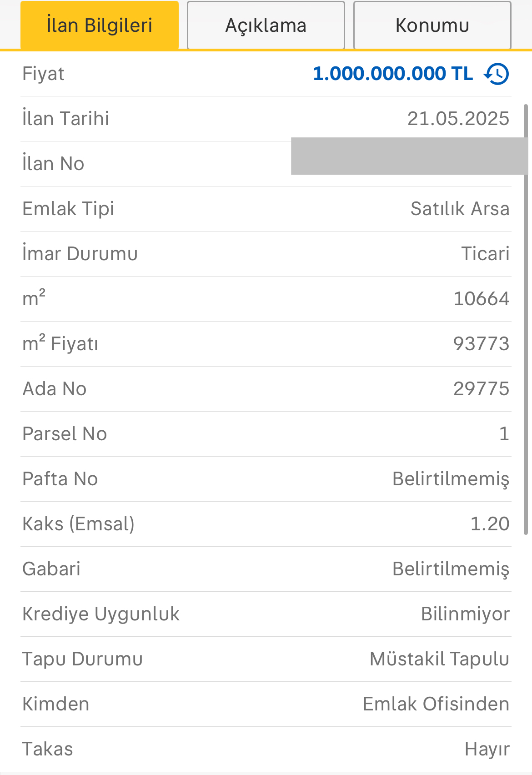Open the price history clock icon
This screenshot has height=775, width=532.
coord(497,74)
